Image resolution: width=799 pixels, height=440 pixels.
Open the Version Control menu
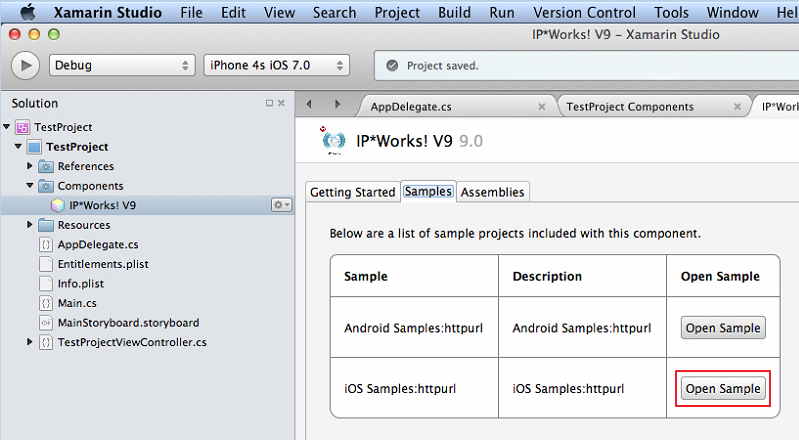(584, 12)
